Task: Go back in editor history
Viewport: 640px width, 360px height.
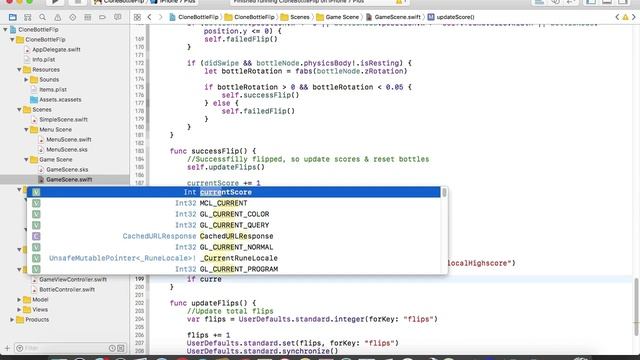Action: point(149,17)
